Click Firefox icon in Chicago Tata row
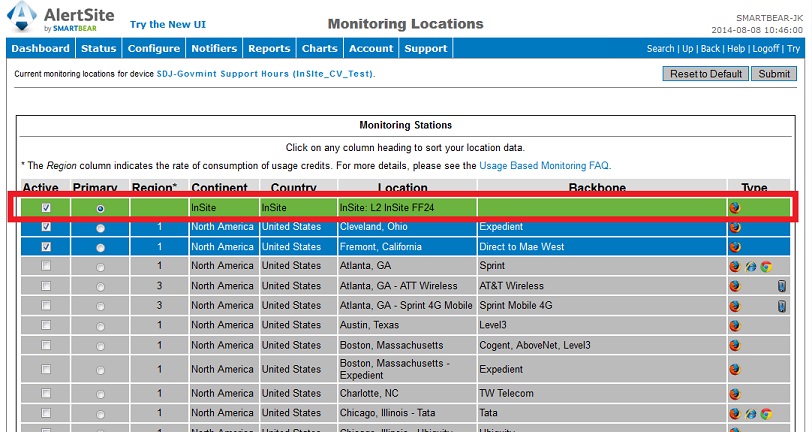Screen dimensions: 812x432 click(x=735, y=413)
